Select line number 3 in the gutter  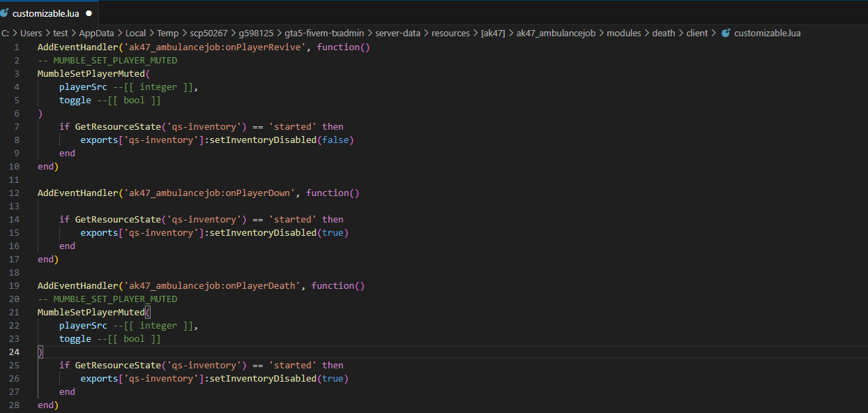tap(17, 74)
